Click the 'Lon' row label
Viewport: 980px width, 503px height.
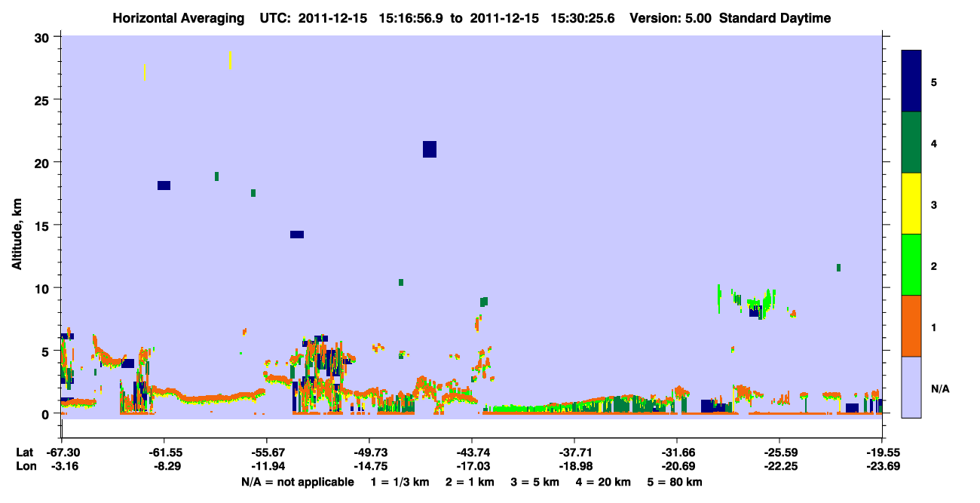click(26, 466)
